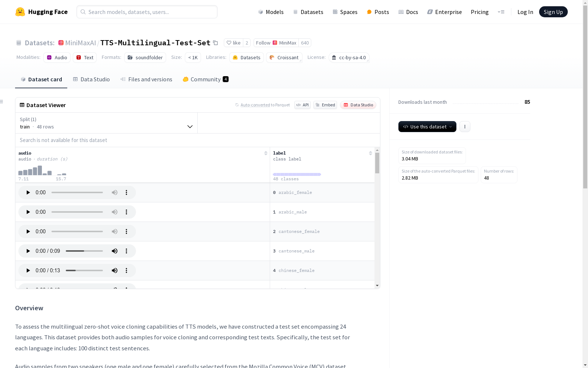Screen dimensions: 588x368
Task: Like the TTS-Multilingual-Test-Set dataset
Action: click(x=233, y=43)
